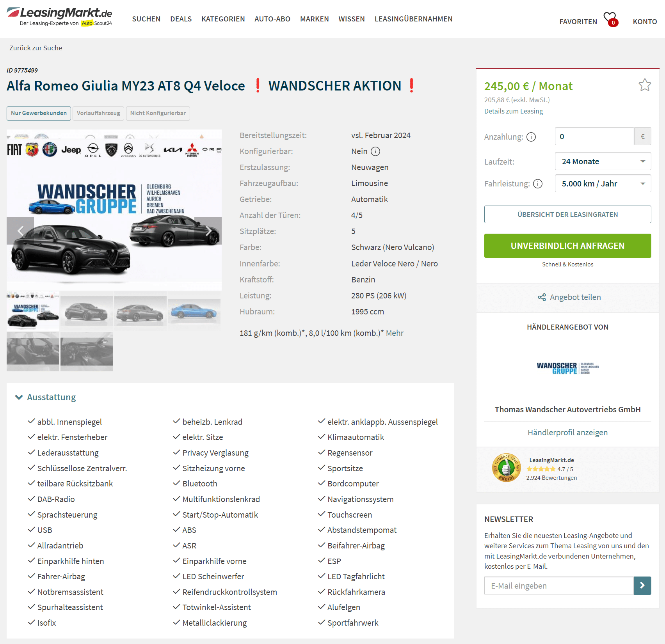The height and width of the screenshot is (644, 665).
Task: Click Übersicht der Leasingraten button
Action: pyautogui.click(x=568, y=215)
